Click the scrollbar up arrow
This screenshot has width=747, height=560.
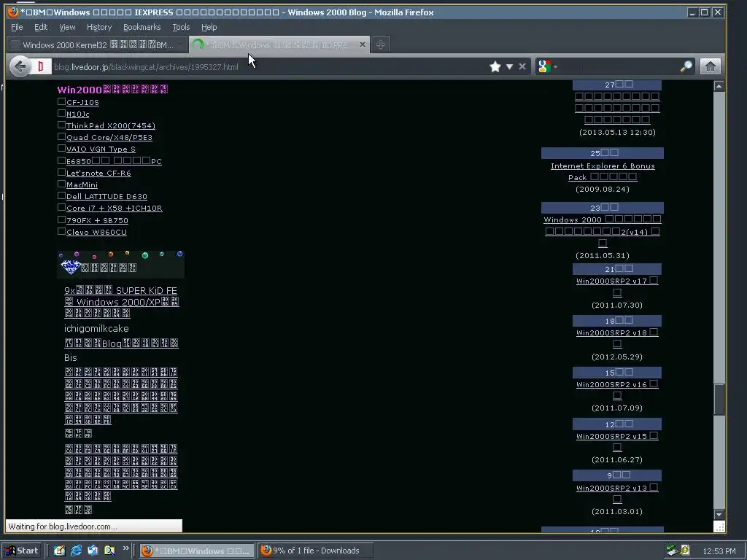[719, 86]
